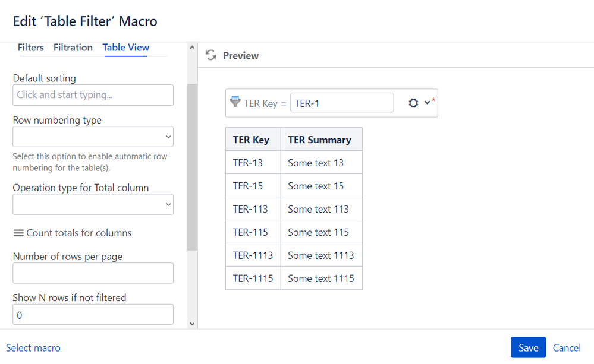Switch to the Filtration tab

(73, 48)
